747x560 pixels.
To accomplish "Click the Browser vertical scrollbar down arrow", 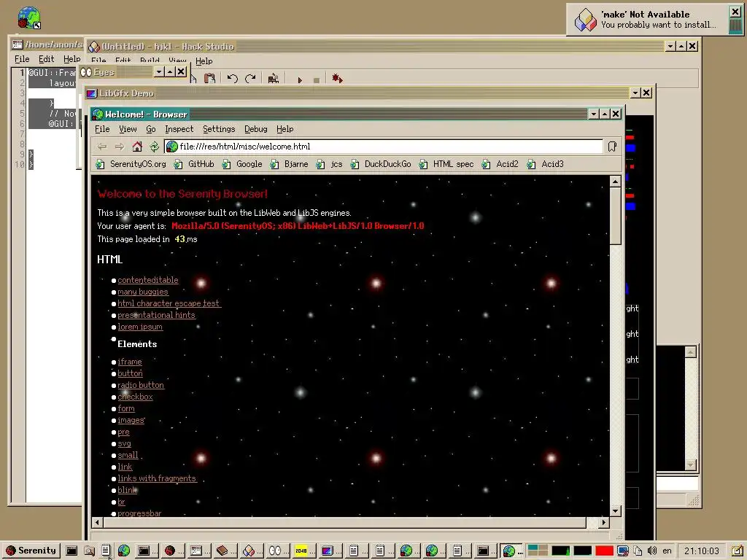I will 615,511.
